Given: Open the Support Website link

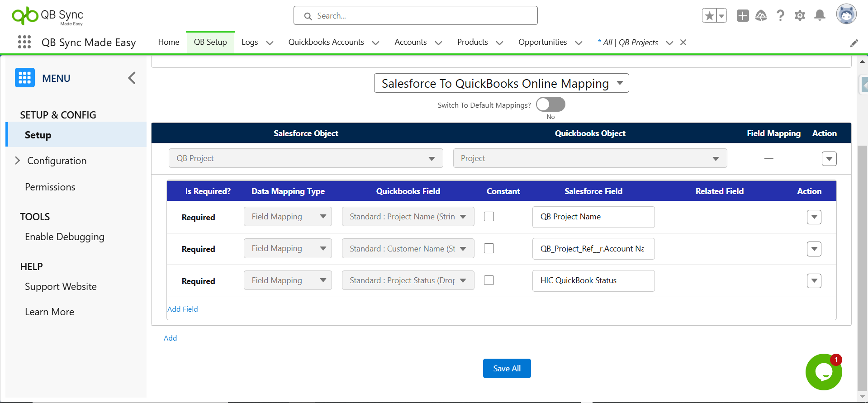Looking at the screenshot, I should pyautogui.click(x=61, y=286).
